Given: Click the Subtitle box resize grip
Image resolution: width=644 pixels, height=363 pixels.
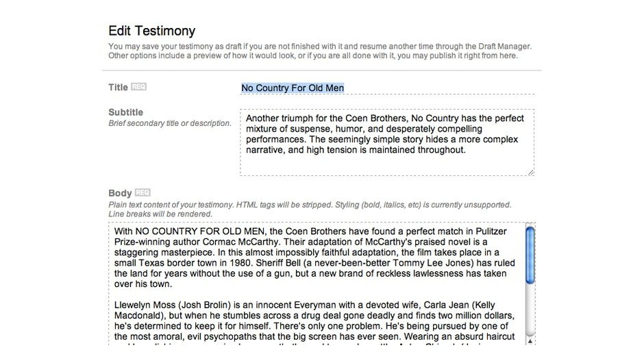Looking at the screenshot, I should (x=531, y=173).
